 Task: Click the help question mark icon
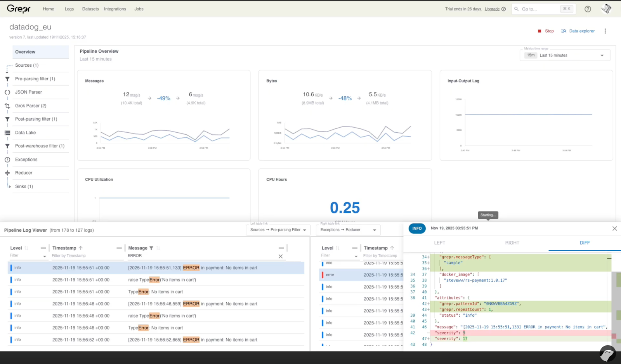point(588,9)
